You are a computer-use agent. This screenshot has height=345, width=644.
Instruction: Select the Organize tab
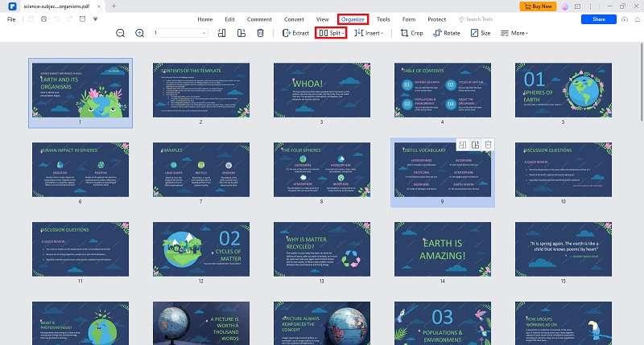pyautogui.click(x=353, y=19)
